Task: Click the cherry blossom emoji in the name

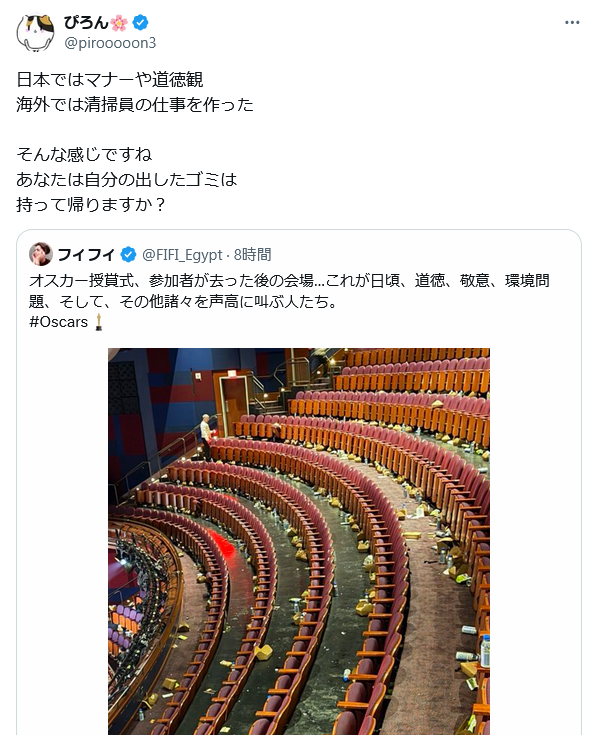Action: [120, 22]
